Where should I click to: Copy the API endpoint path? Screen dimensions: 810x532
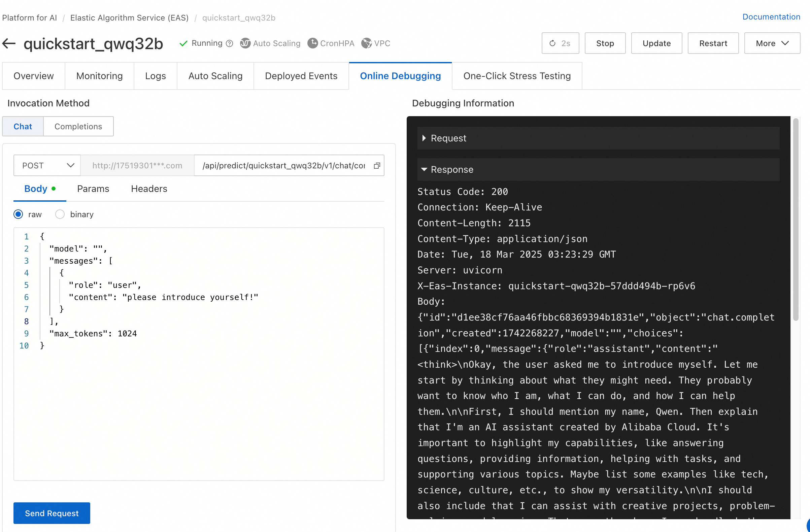click(377, 165)
